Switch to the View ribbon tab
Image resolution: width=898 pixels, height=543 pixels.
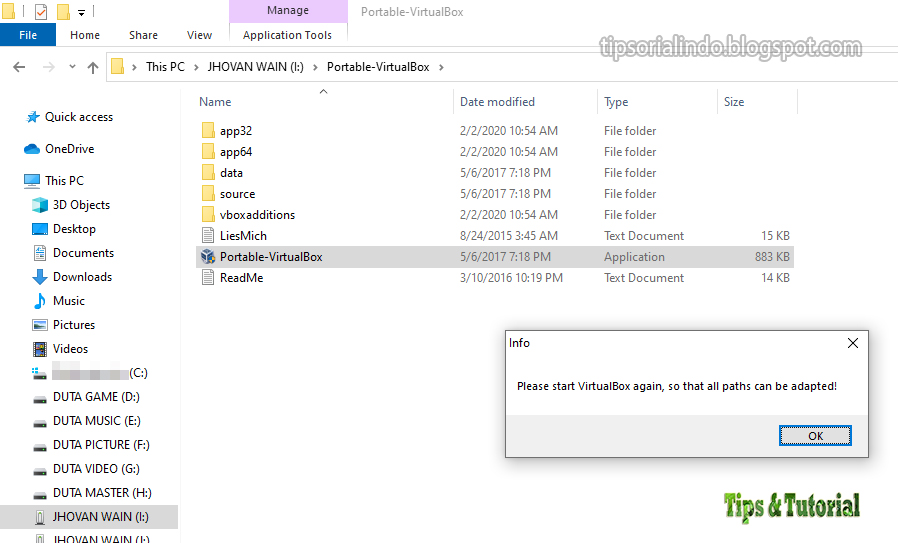[199, 35]
